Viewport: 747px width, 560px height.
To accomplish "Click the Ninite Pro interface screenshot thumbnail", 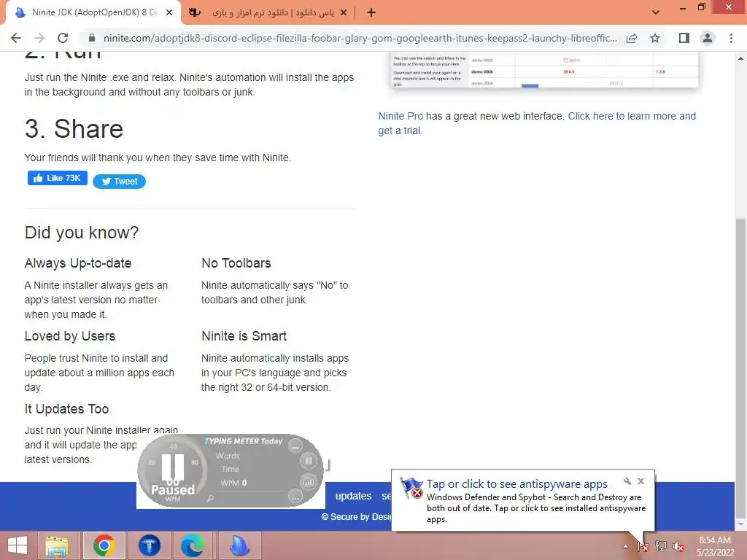I will coord(543,70).
